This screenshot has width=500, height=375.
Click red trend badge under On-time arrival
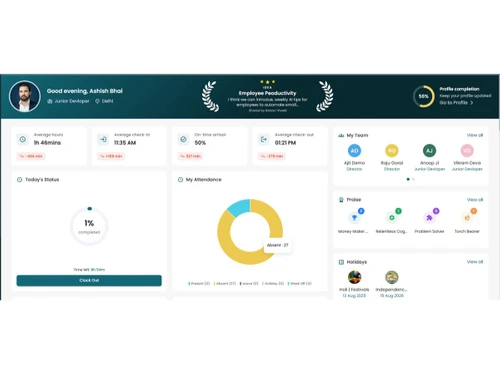191,156
